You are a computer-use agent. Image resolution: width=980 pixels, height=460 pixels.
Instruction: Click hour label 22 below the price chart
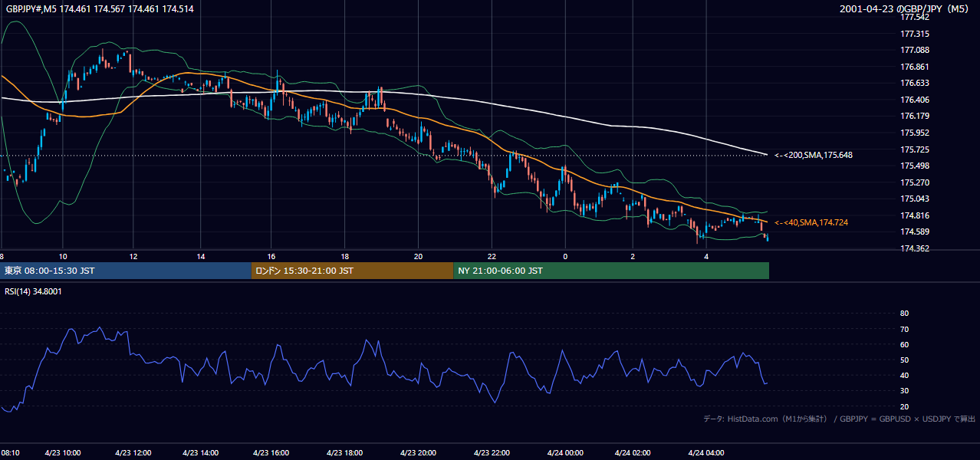click(x=492, y=256)
